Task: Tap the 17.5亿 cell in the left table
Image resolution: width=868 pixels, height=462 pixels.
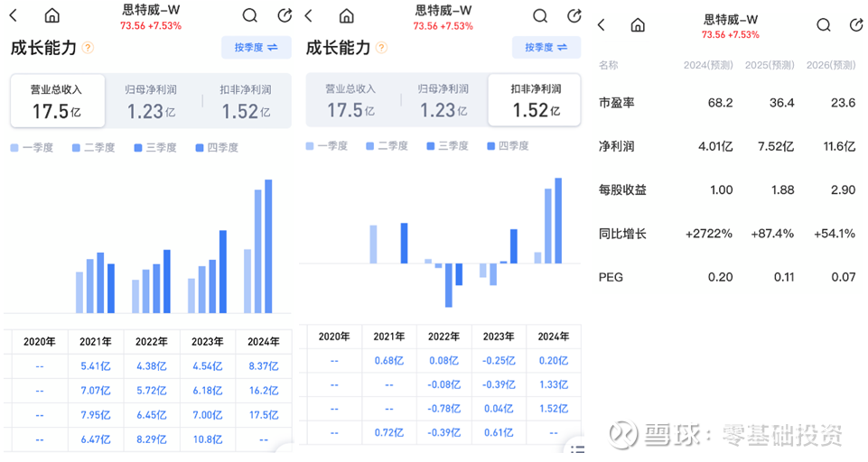Action: pos(264,415)
